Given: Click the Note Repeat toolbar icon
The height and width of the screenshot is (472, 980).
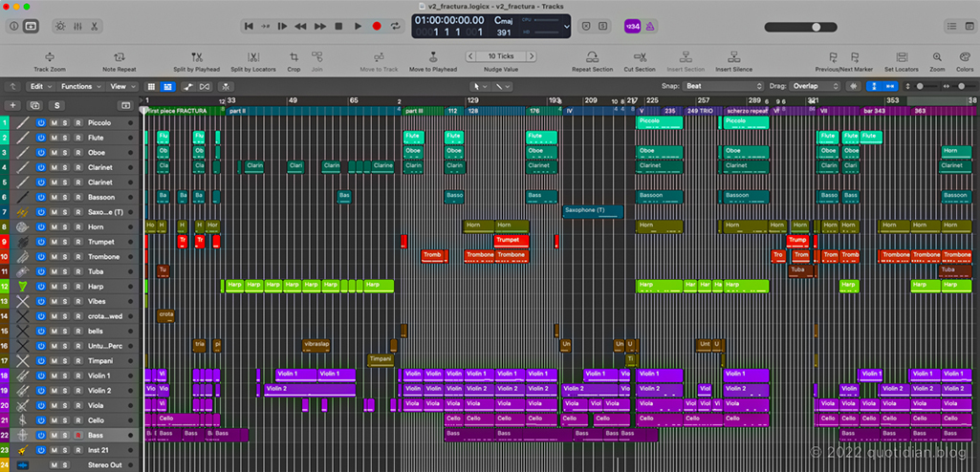Looking at the screenshot, I should pyautogui.click(x=119, y=56).
